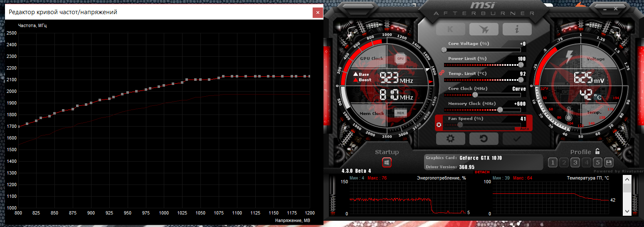This screenshot has height=227, width=644.
Task: Click the MEM chip icon in the clock gauge
Action: 400,113
